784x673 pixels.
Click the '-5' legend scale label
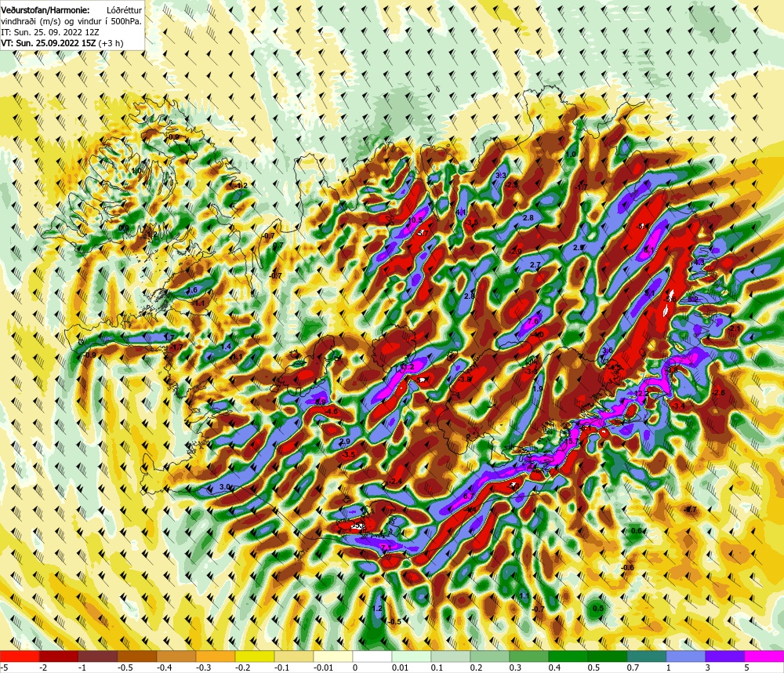coord(4,668)
